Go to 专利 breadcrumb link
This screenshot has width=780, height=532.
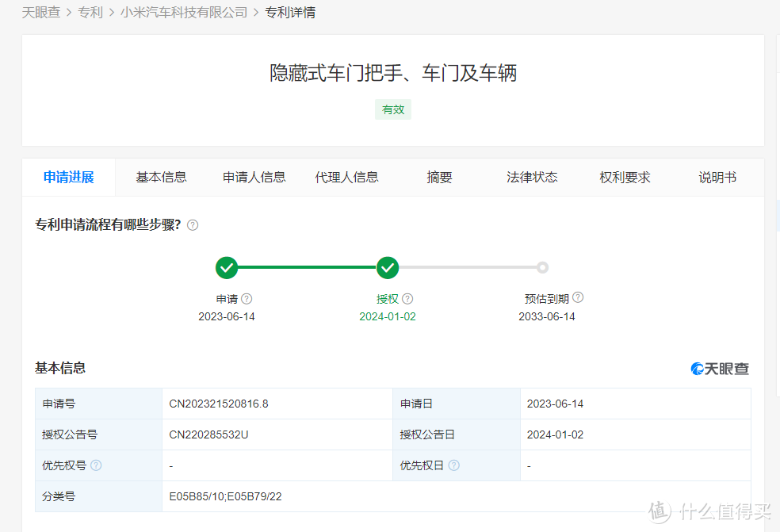click(x=90, y=13)
